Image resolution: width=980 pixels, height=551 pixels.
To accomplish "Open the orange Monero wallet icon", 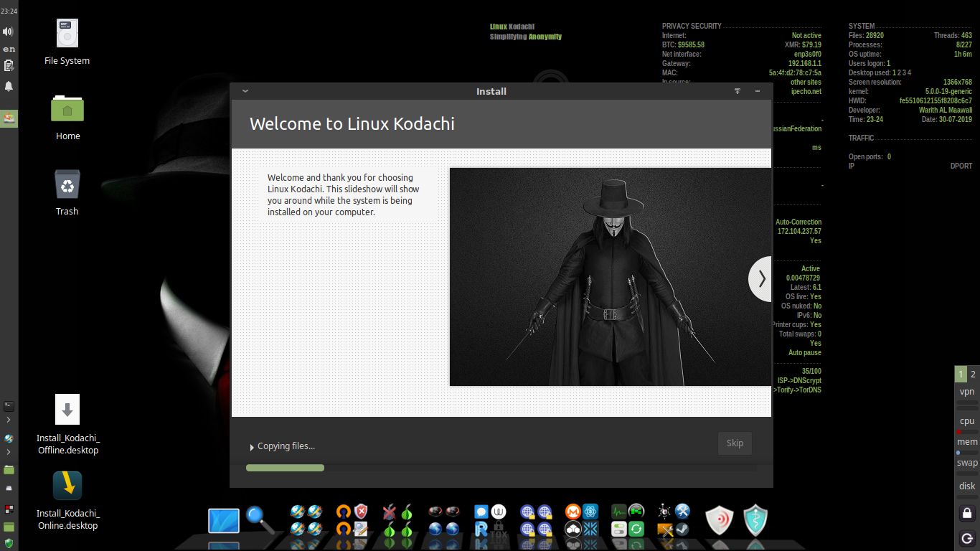I will click(573, 512).
